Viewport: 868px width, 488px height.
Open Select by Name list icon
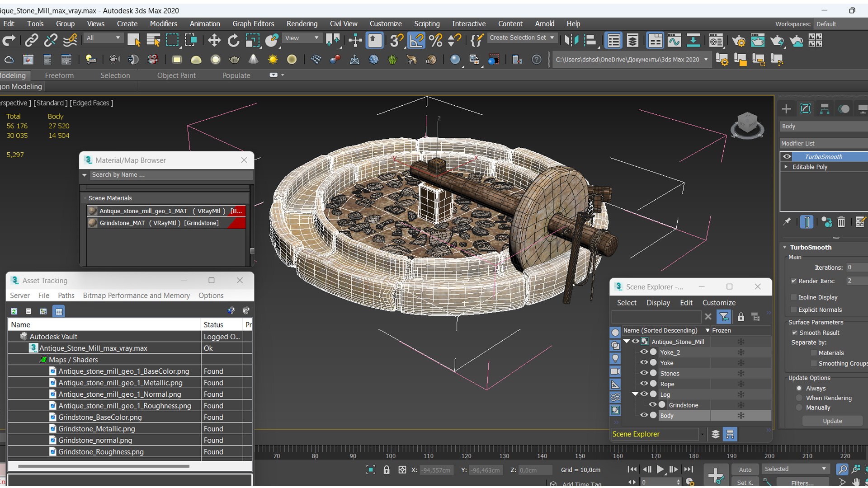[153, 41]
